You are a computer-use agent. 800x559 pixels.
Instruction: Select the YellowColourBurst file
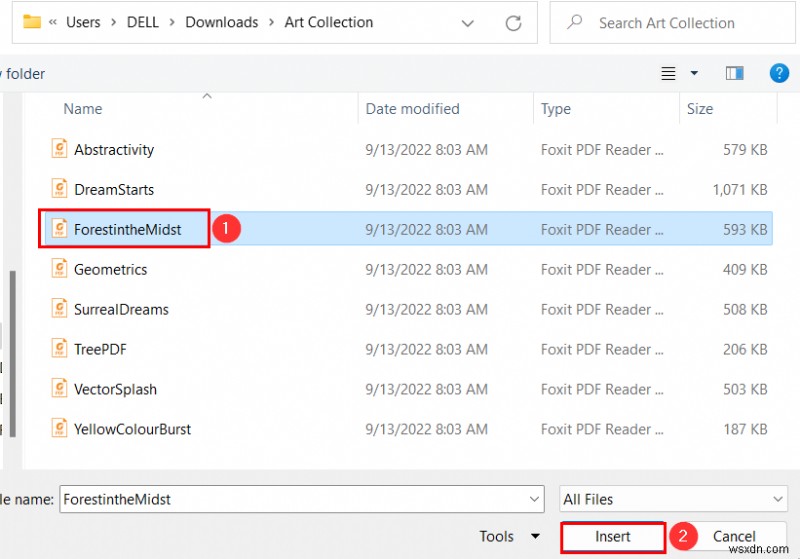click(x=132, y=429)
